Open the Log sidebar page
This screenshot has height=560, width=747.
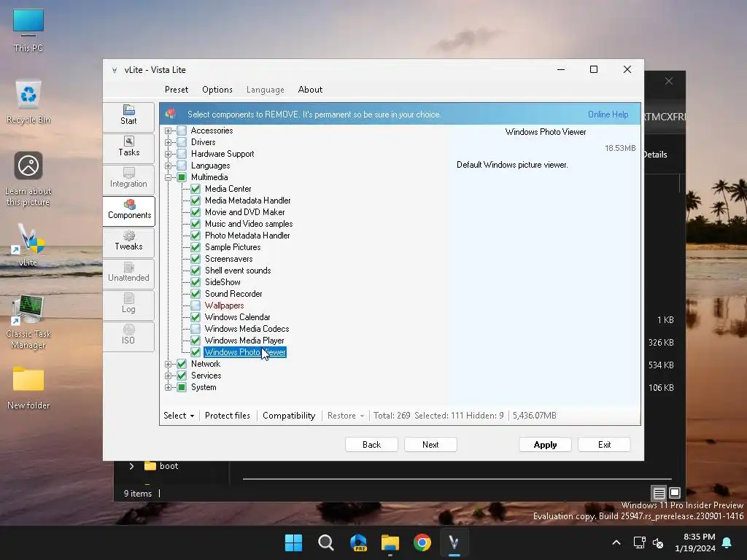point(128,305)
